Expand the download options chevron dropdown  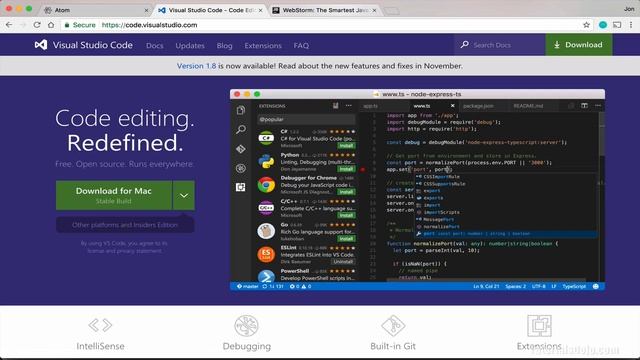[184, 195]
